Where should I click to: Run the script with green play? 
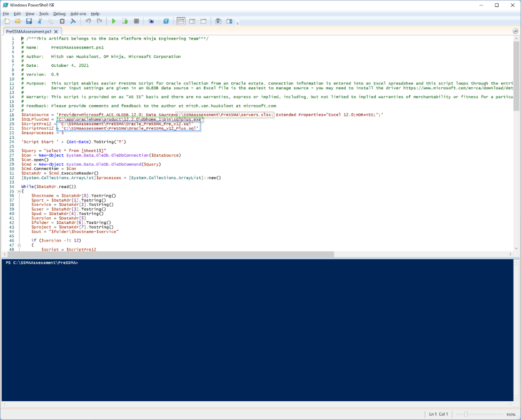[114, 21]
